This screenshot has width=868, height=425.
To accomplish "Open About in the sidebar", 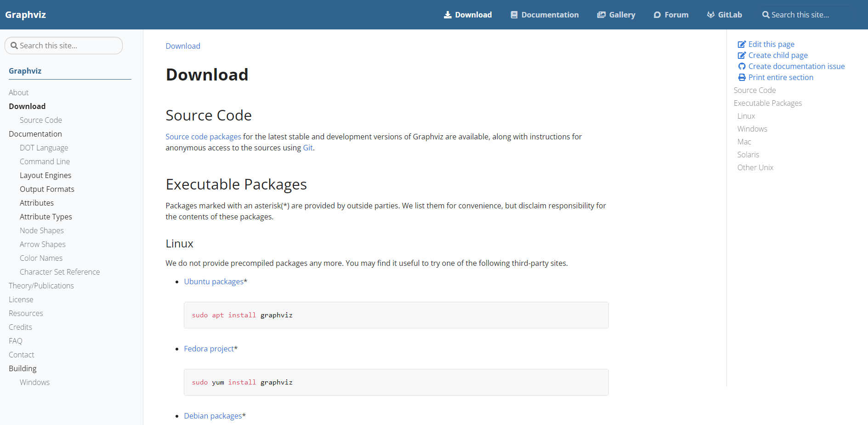I will click(x=18, y=92).
